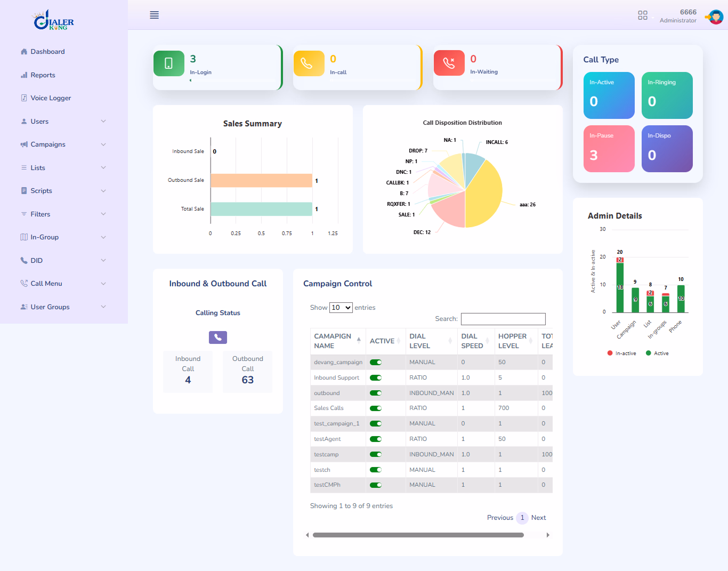The height and width of the screenshot is (571, 728).
Task: Expand the Call Menu chevron
Action: (103, 284)
